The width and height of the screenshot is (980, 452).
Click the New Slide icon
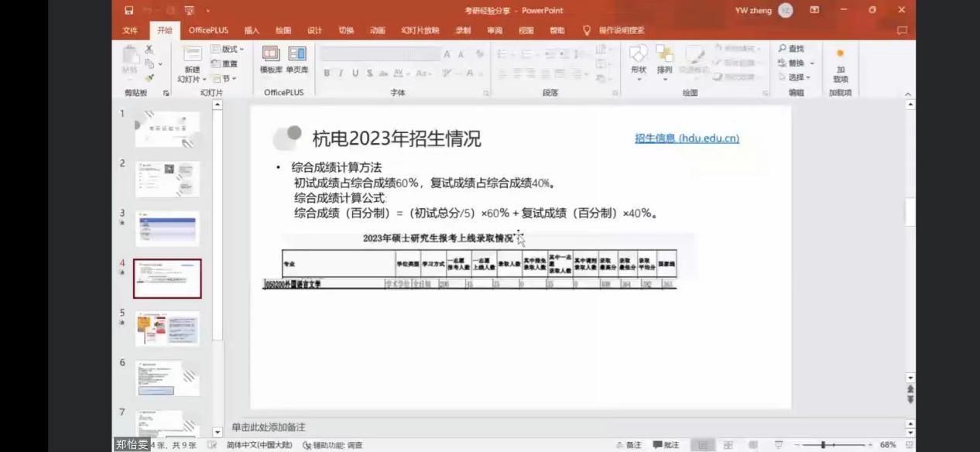[x=192, y=54]
